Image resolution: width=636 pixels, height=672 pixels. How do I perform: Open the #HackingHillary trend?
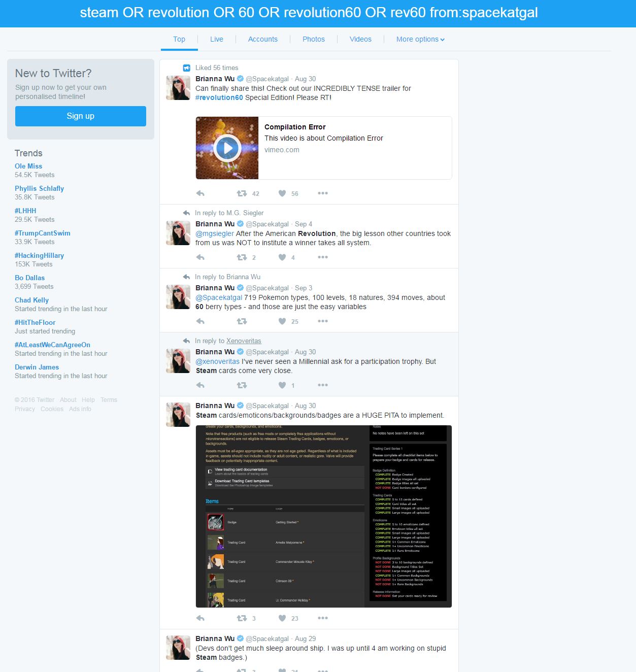39,255
